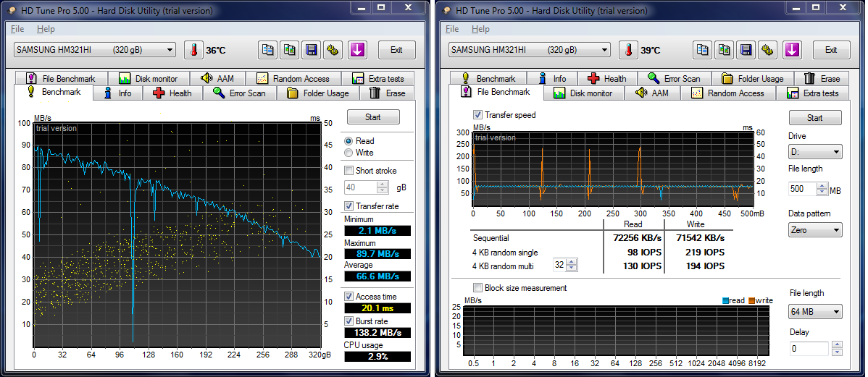
Task: Uncheck the Transfer speed checkbox
Action: (x=477, y=115)
